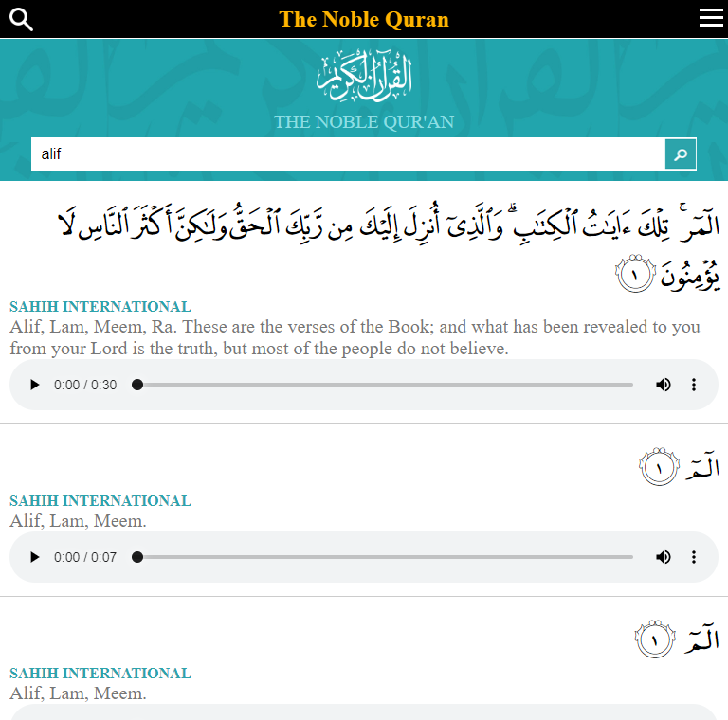The image size is (728, 720).
Task: Click the Arabic Quran calligraphy logo
Action: coord(364,77)
